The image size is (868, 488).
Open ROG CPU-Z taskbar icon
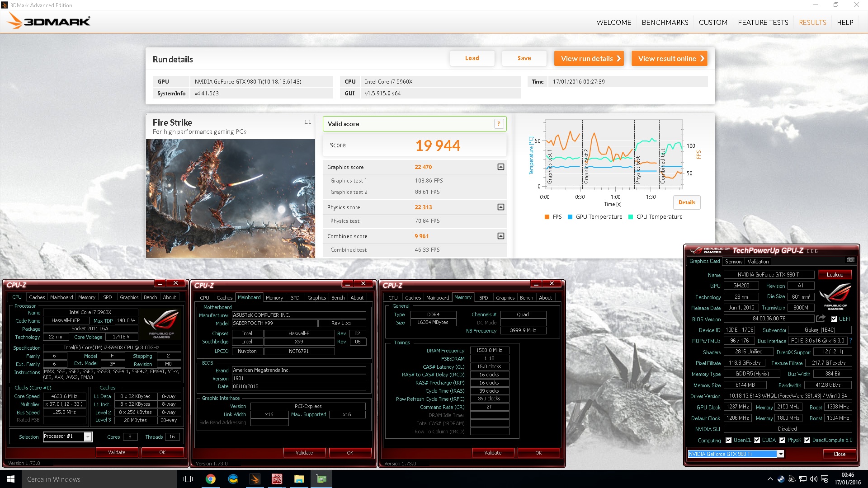point(277,479)
